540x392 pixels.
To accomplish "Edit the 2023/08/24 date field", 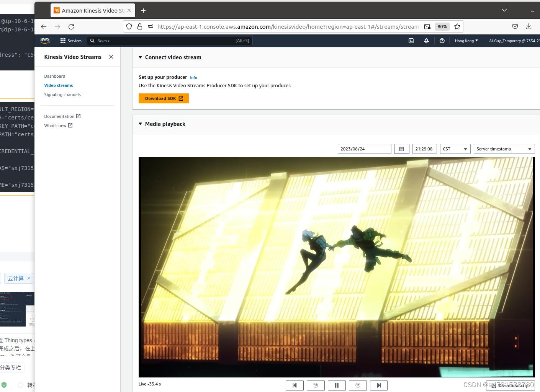I will [x=364, y=149].
